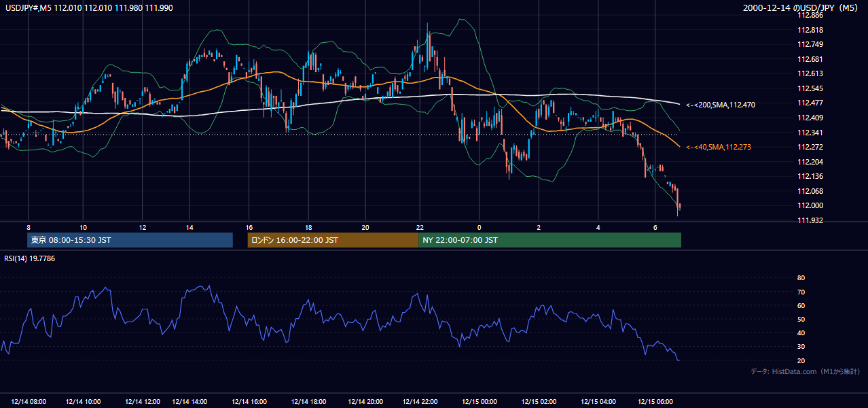Click RSI axis level 30

[801, 346]
